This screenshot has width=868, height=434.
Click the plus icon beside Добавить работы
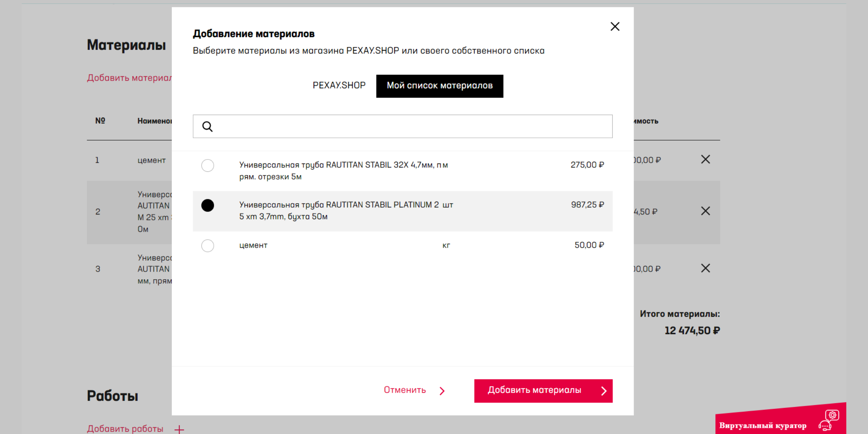point(179,429)
